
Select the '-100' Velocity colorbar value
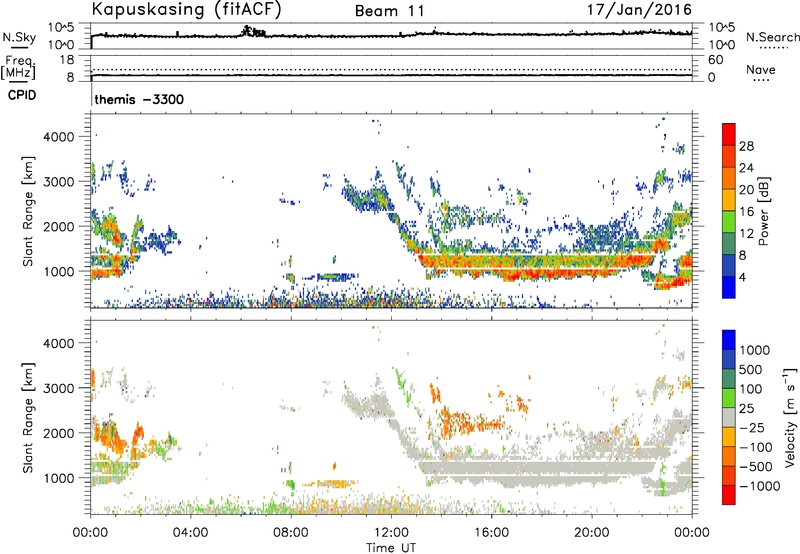click(756, 447)
